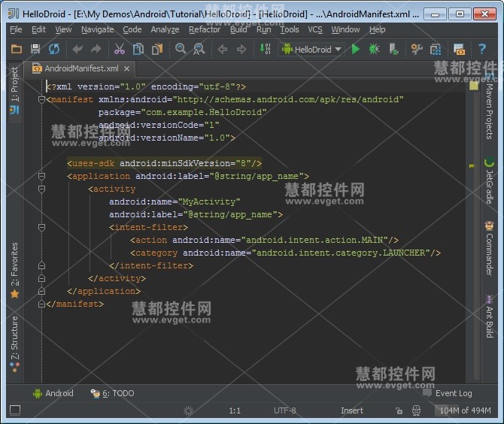The width and height of the screenshot is (504, 424).
Task: Paste from clipboard toolbar icon
Action: pos(157,49)
